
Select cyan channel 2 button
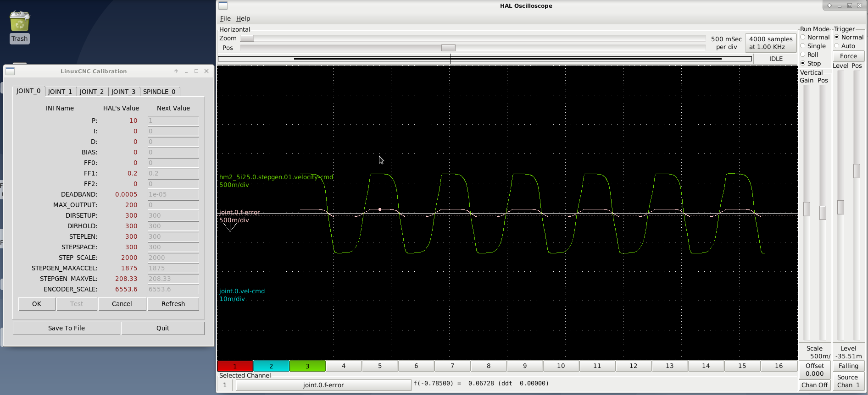(271, 366)
